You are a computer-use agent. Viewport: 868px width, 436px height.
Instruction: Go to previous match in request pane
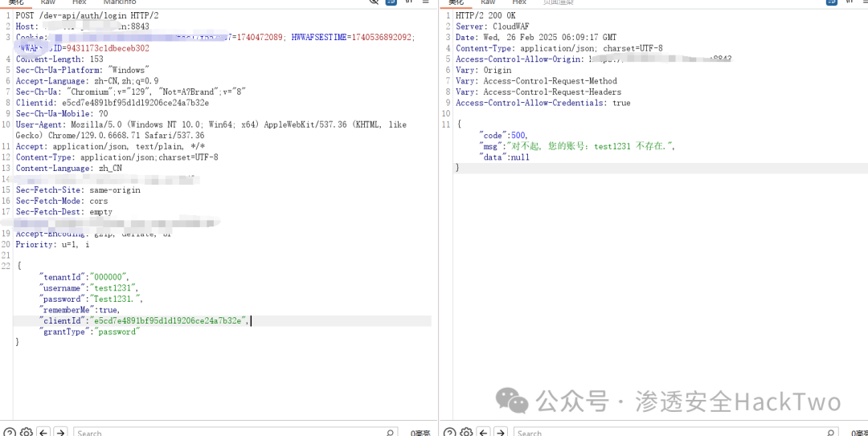[43, 432]
